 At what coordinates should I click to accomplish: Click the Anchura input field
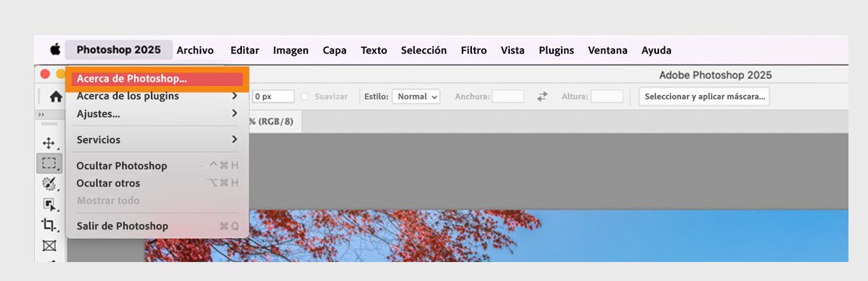[x=508, y=97]
